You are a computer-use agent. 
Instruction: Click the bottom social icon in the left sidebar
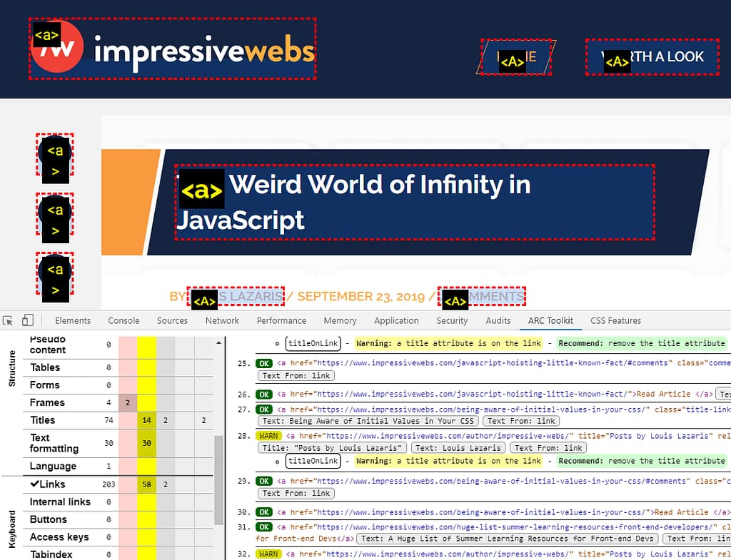pyautogui.click(x=55, y=276)
